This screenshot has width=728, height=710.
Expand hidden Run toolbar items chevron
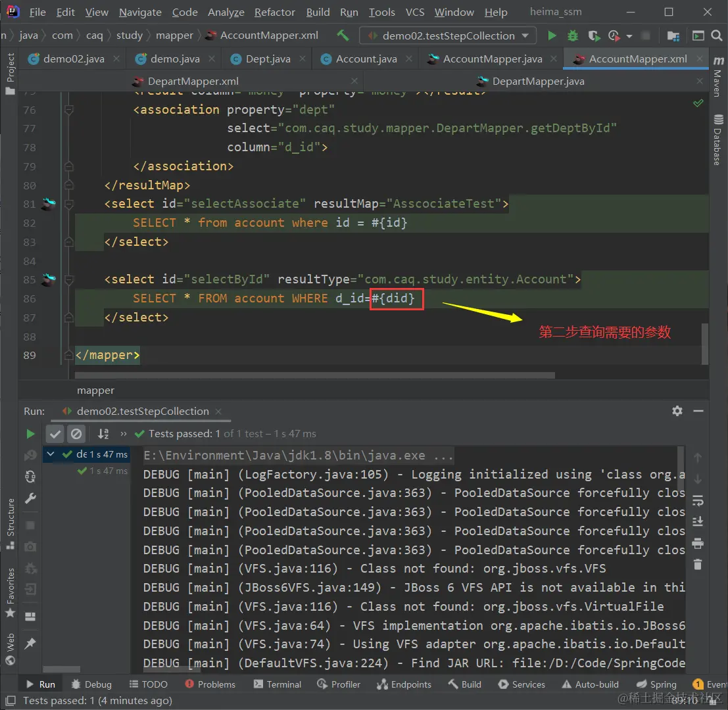[124, 434]
